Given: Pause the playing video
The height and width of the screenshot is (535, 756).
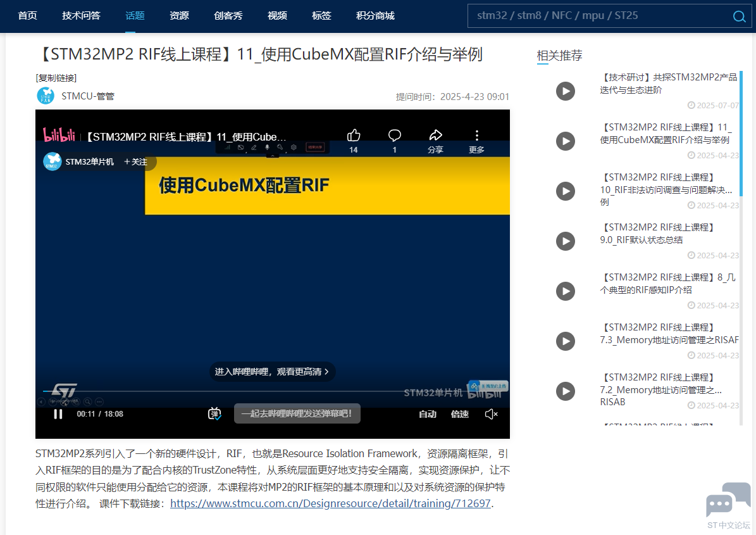Looking at the screenshot, I should (58, 413).
